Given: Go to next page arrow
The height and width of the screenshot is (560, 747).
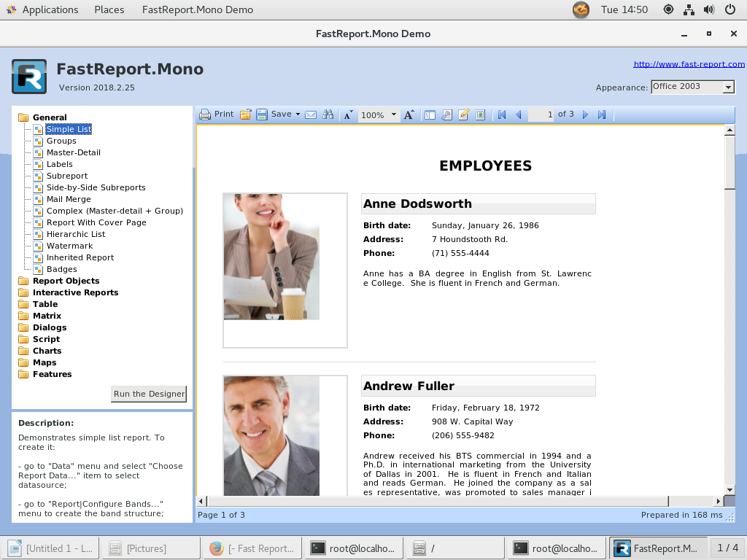Looking at the screenshot, I should [x=585, y=114].
